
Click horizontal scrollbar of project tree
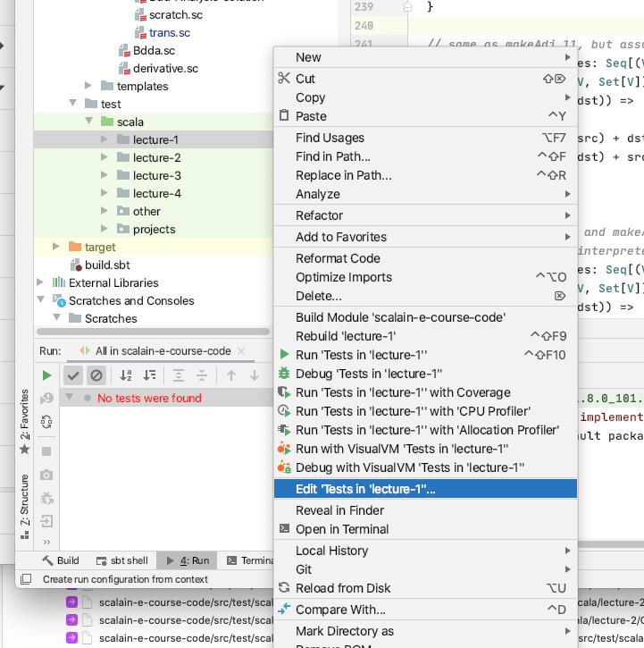(x=154, y=332)
